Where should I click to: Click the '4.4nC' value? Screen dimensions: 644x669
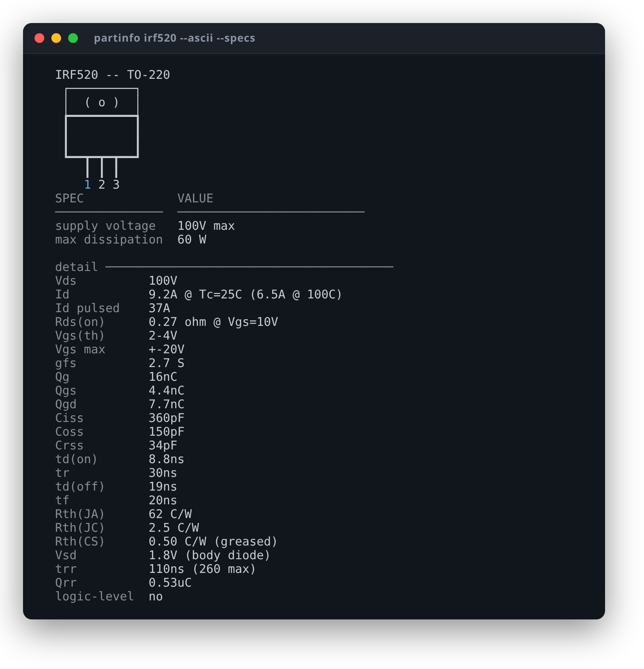[166, 391]
